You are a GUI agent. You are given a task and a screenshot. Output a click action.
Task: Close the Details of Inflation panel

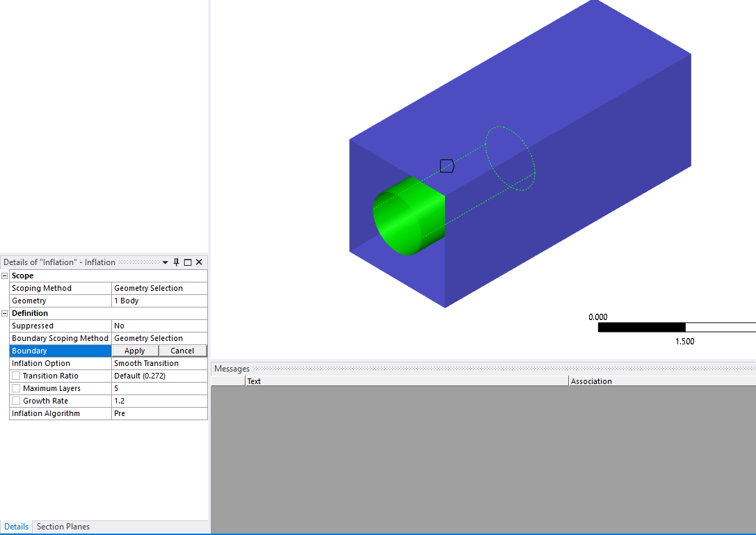tap(199, 262)
